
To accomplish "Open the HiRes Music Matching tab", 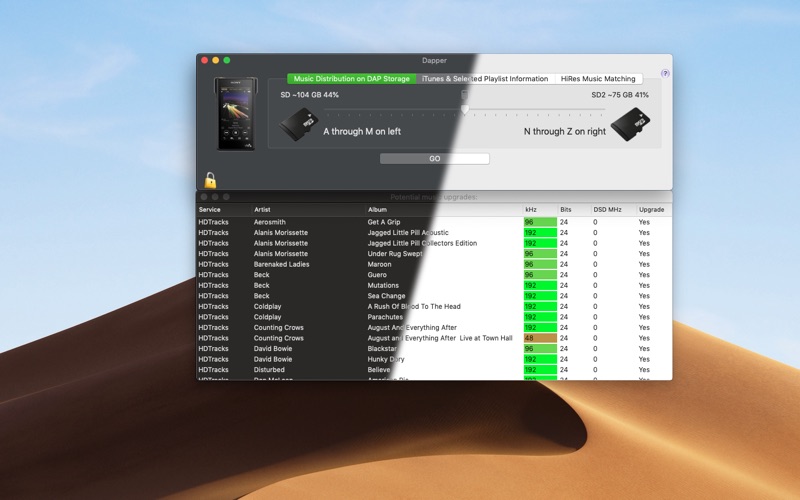I will [598, 79].
